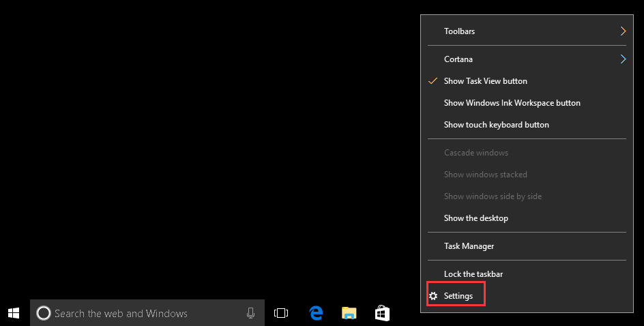
Task: Click the Cortana circle icon
Action: click(x=43, y=314)
